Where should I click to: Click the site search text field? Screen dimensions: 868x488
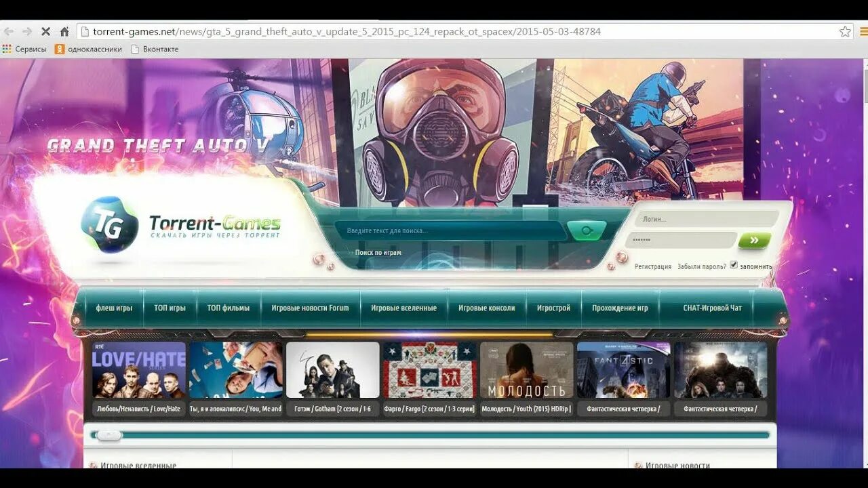point(450,230)
